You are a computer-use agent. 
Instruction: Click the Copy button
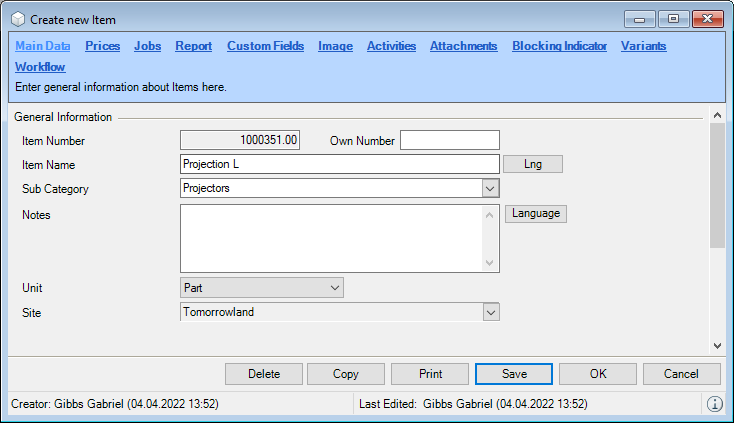[345, 374]
